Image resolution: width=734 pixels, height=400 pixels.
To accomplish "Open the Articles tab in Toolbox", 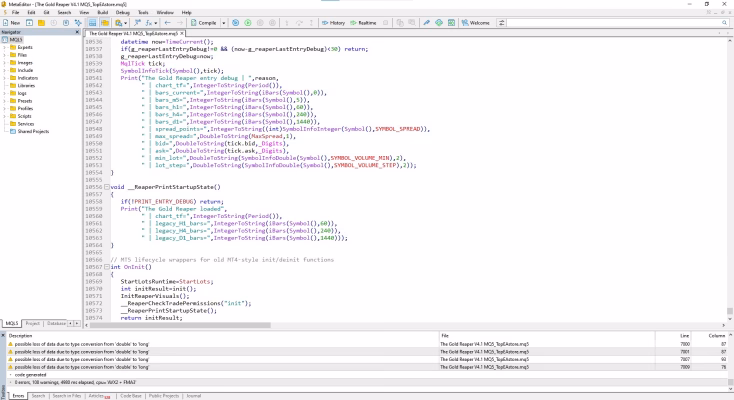I will click(x=99, y=396).
